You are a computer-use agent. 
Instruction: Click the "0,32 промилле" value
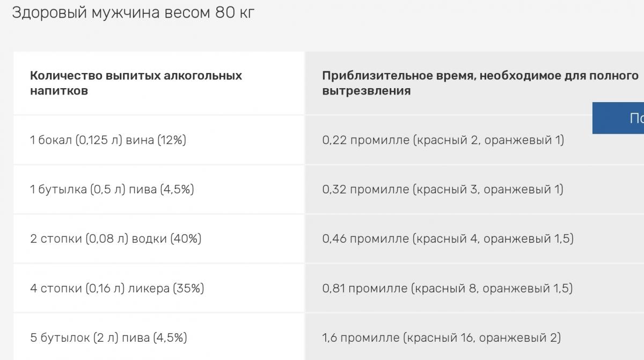coord(365,190)
